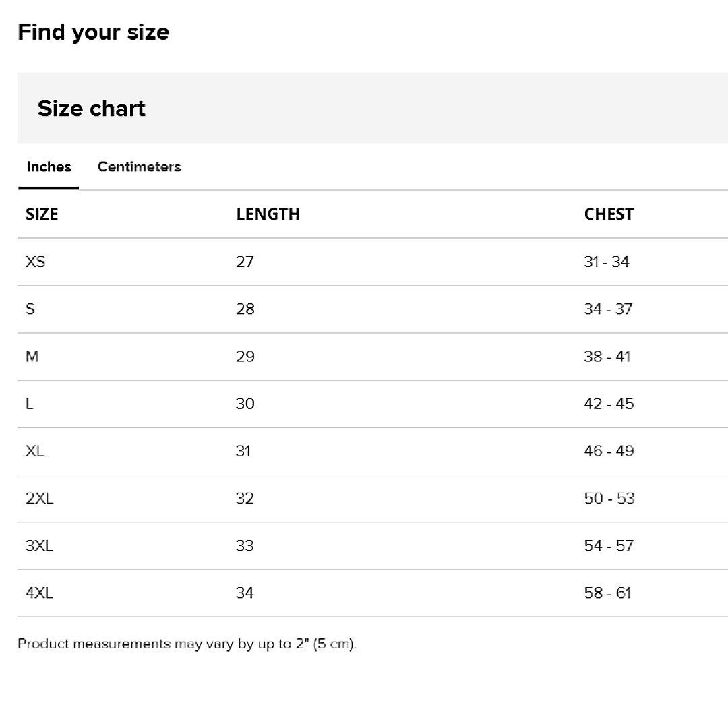Select the XS size label
Screen dimensions: 728x728
[x=36, y=262]
